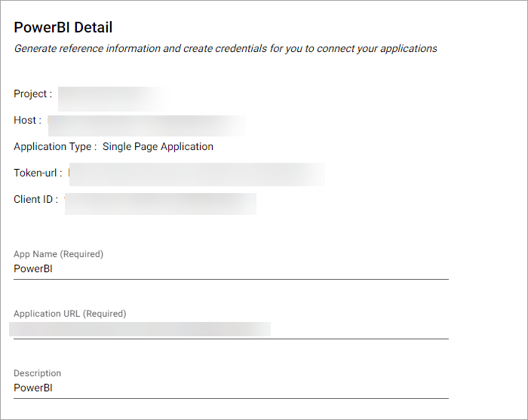Click '(Required)' beside the Application URL label
The height and width of the screenshot is (420, 528).
click(x=104, y=314)
